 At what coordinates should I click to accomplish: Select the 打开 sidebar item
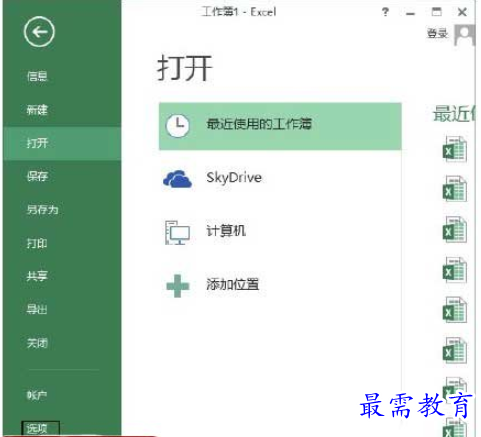(62, 143)
